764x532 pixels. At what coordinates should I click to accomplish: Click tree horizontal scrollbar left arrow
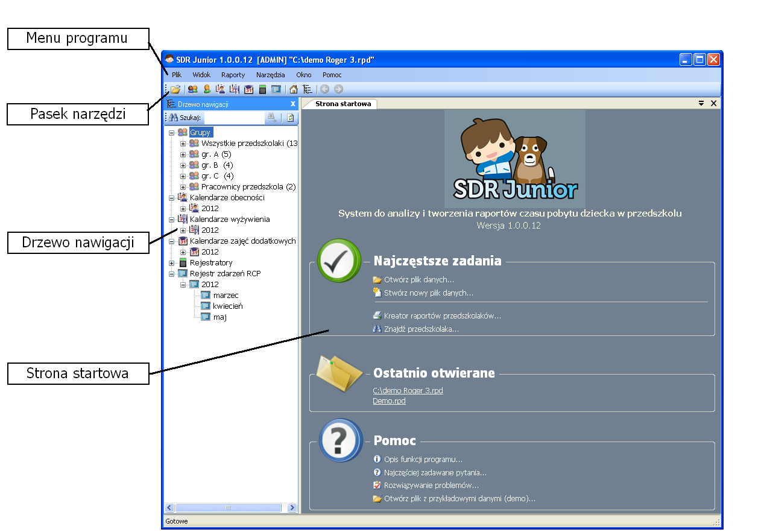[x=169, y=508]
